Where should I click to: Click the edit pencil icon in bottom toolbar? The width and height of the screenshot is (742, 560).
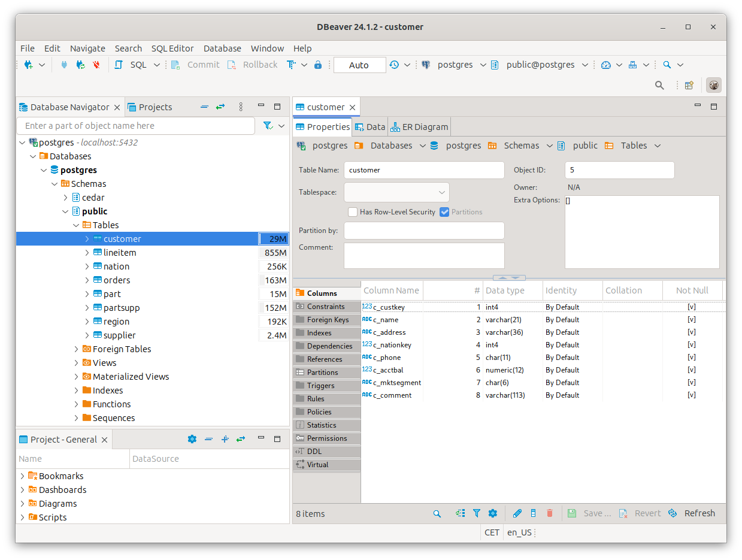point(517,513)
